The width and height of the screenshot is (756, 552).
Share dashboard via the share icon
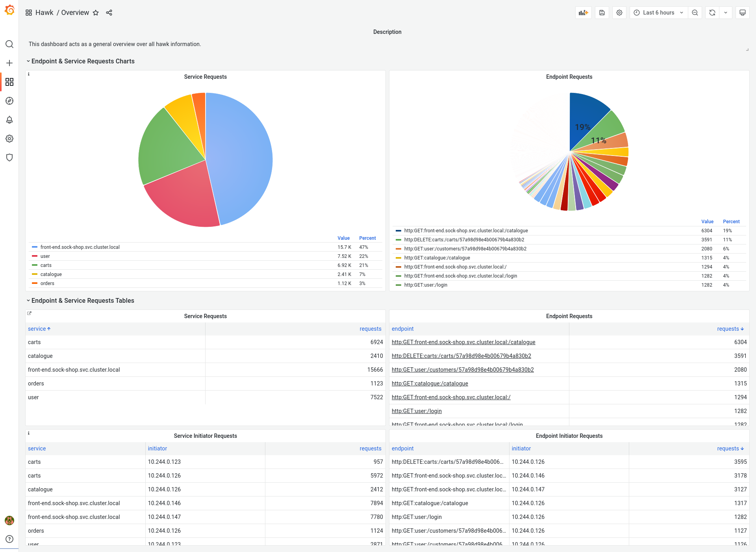(x=109, y=13)
